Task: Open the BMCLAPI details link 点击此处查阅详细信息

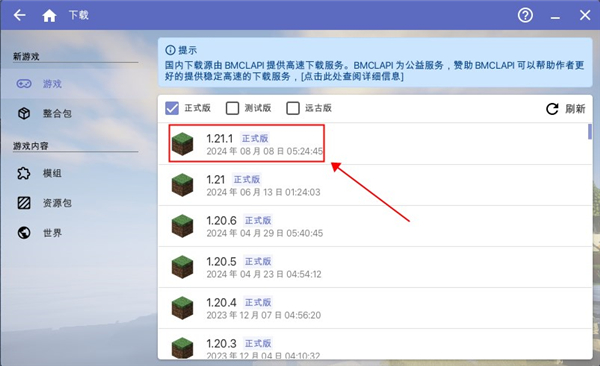Action: click(352, 76)
